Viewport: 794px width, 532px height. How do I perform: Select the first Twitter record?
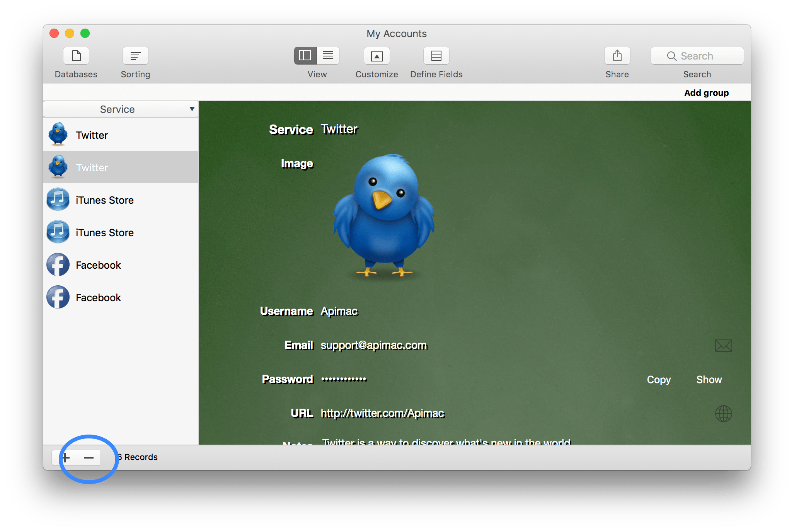(x=92, y=135)
